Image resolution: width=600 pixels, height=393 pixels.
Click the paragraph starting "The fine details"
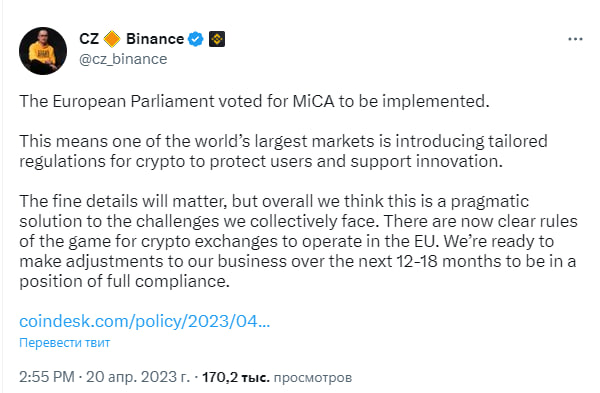pyautogui.click(x=298, y=241)
